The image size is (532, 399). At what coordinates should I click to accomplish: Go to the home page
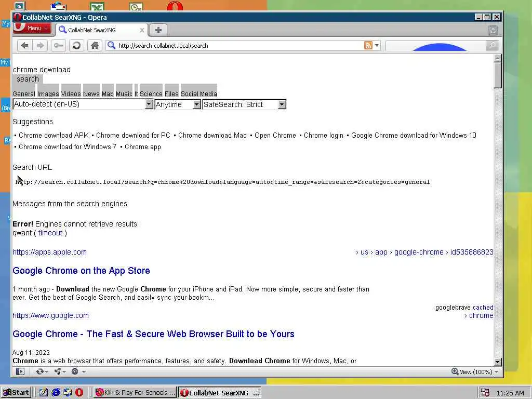95,46
